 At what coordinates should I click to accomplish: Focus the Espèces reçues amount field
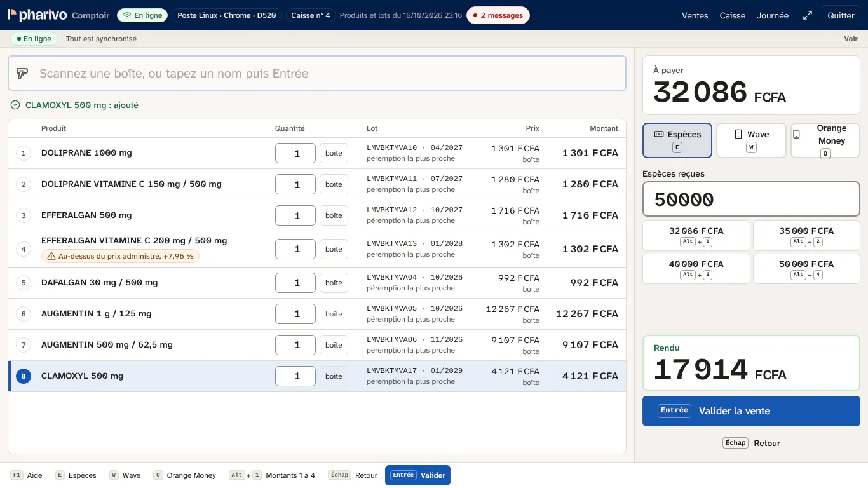pos(751,199)
